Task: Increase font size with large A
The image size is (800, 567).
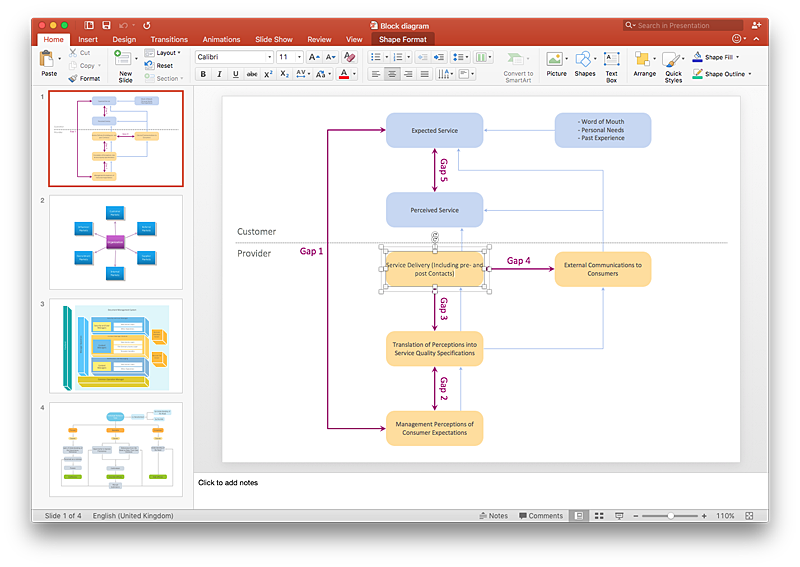Action: [314, 57]
